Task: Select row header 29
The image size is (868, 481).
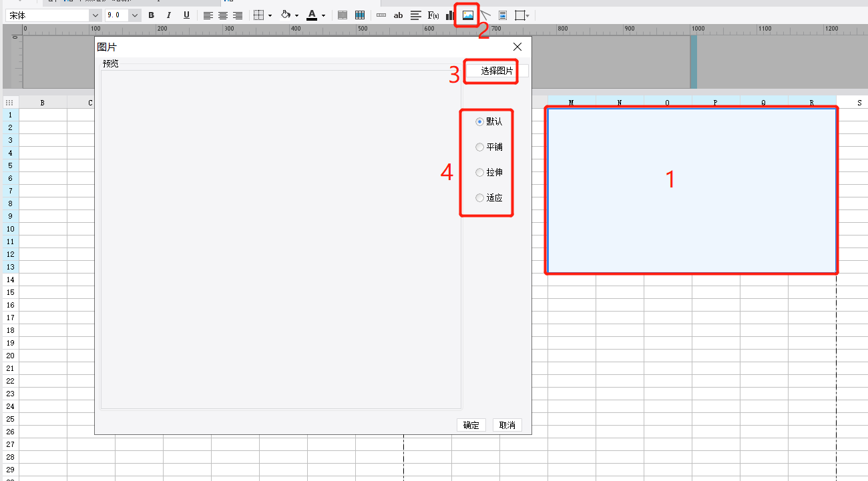Action: coord(10,470)
